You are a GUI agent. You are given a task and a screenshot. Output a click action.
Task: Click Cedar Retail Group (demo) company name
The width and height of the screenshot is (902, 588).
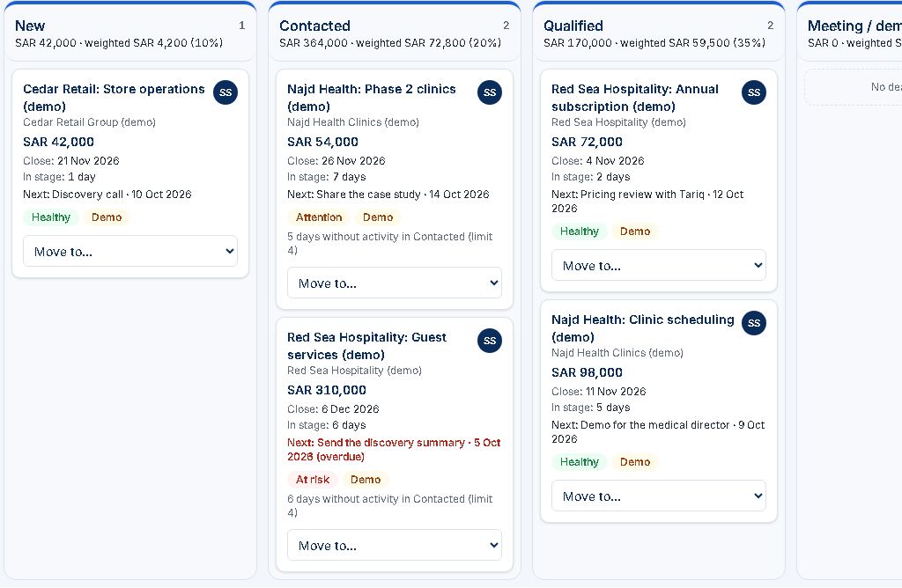click(x=89, y=121)
